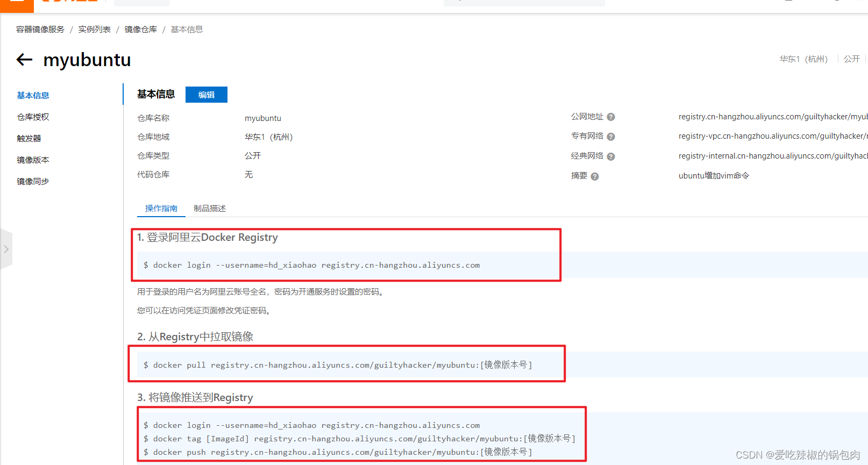Go back using the arrow beside myubuntu
The height and width of the screenshot is (465, 868).
click(25, 60)
